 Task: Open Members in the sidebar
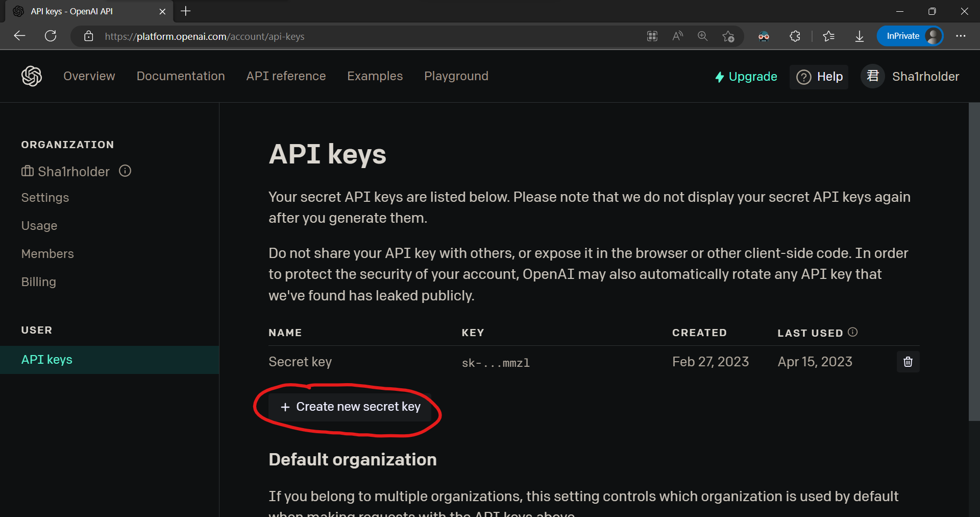click(47, 254)
